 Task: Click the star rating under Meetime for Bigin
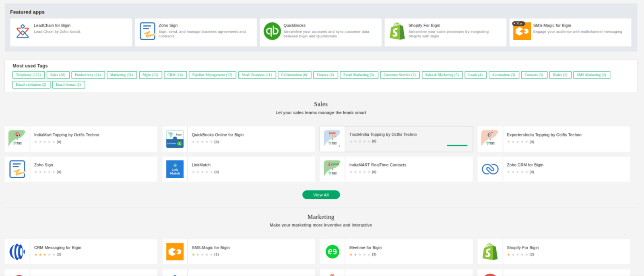pos(360,255)
